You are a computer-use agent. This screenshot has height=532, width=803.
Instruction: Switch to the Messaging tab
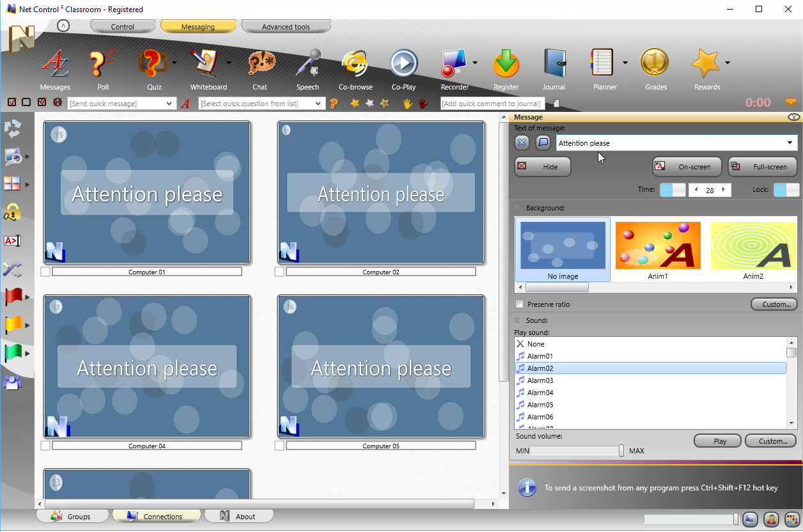pyautogui.click(x=198, y=27)
